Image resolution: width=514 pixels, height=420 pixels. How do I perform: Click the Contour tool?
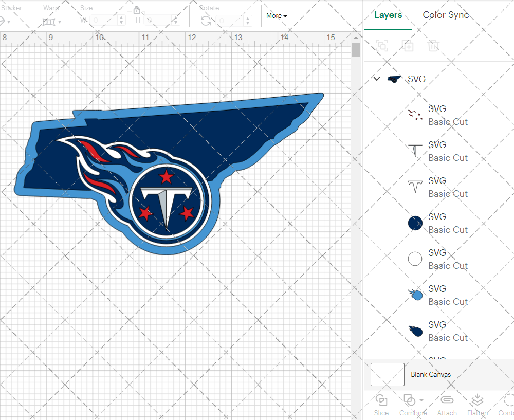(x=507, y=405)
